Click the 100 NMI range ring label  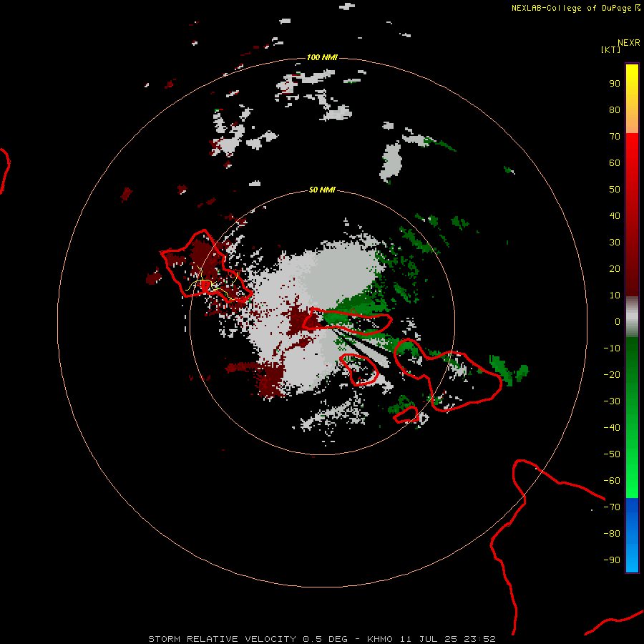coord(322,57)
